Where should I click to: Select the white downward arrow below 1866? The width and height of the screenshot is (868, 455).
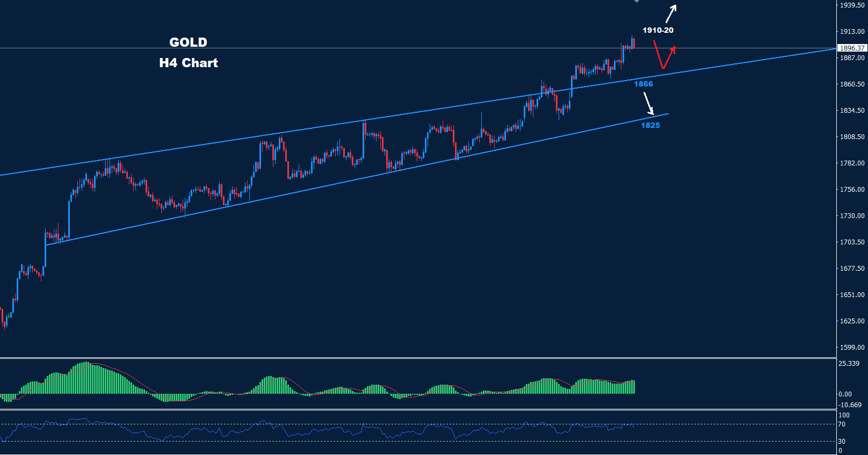(648, 103)
